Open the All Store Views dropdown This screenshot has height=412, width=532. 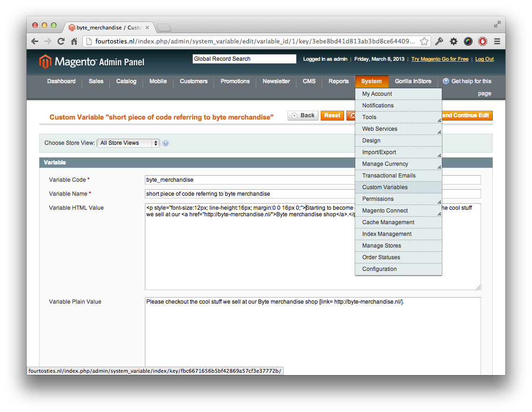coord(128,143)
